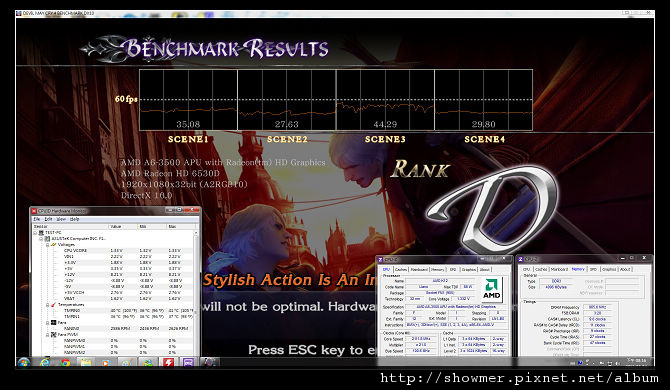Screen dimensions: 670x390
Task: Click the Temperatures thermometer icon in HWMonitor
Action: coord(54,305)
